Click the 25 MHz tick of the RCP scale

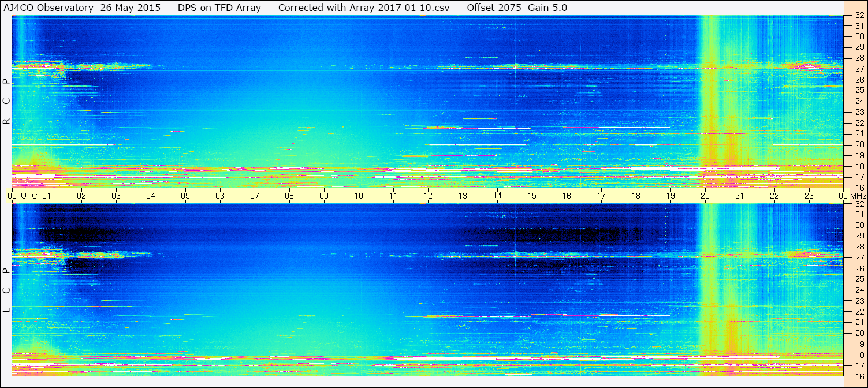click(859, 90)
